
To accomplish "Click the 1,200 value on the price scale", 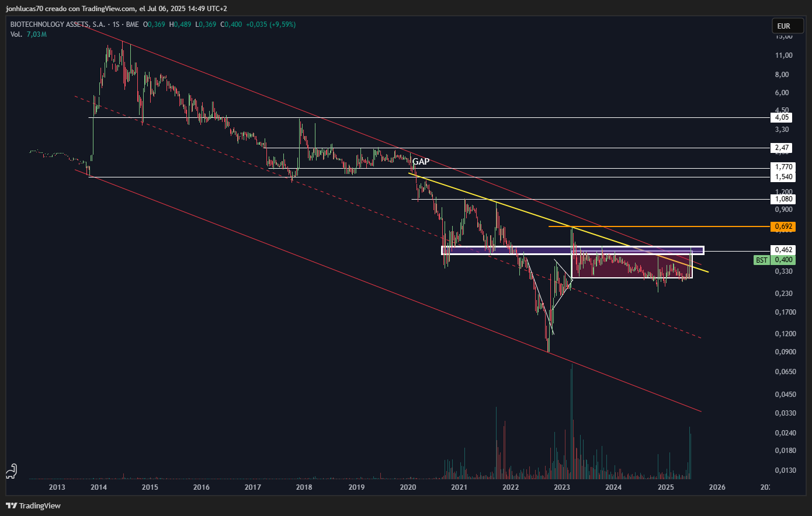I will click(784, 192).
